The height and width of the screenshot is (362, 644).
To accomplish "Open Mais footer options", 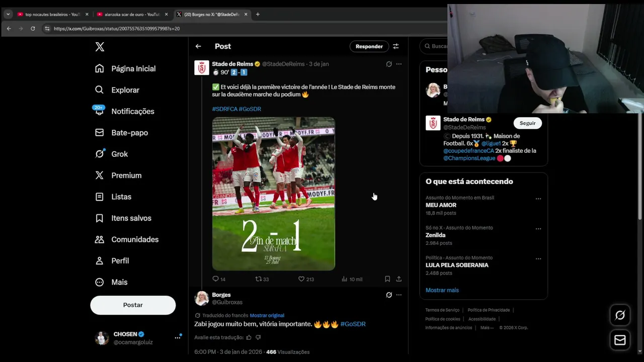I will 486,328.
